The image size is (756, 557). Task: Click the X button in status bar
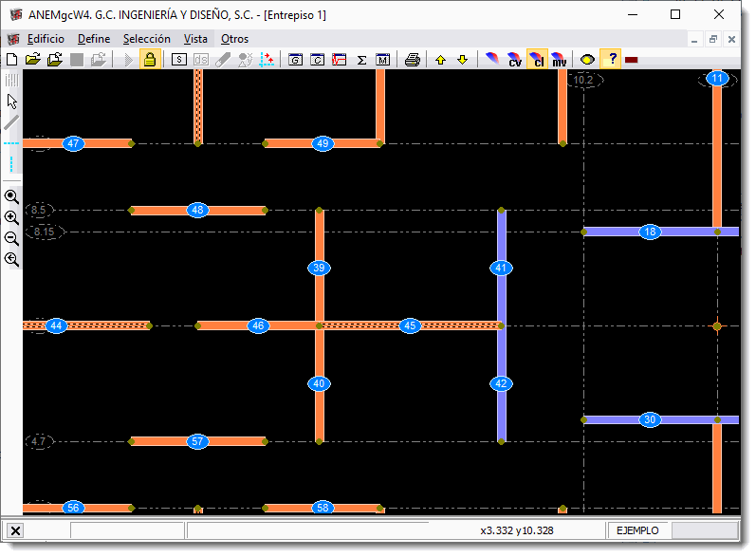(16, 530)
